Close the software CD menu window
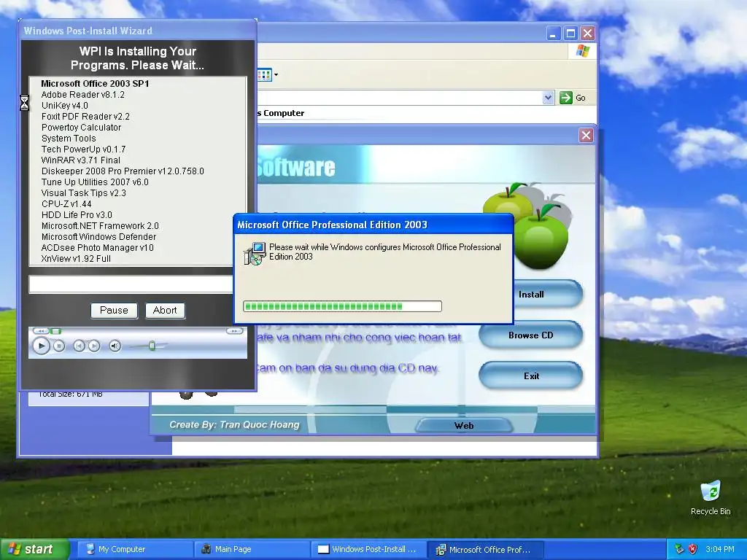The image size is (747, 560). [586, 135]
